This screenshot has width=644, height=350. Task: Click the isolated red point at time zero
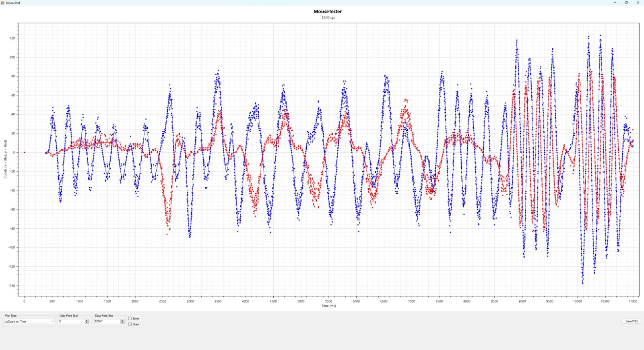pos(25,153)
